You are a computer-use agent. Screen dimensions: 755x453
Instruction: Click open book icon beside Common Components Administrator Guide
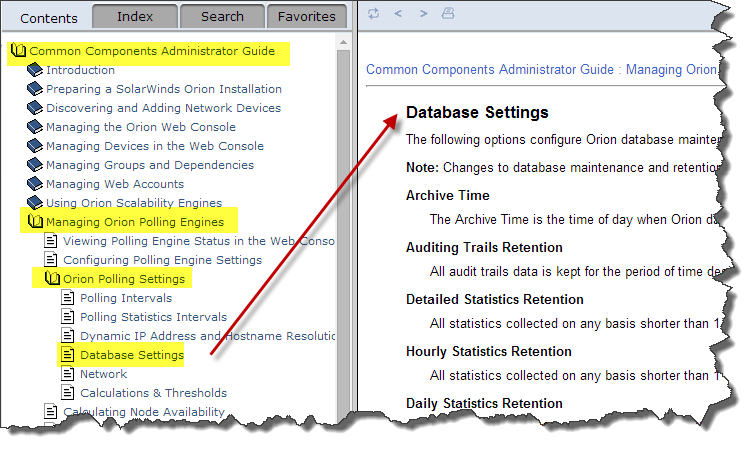point(18,50)
